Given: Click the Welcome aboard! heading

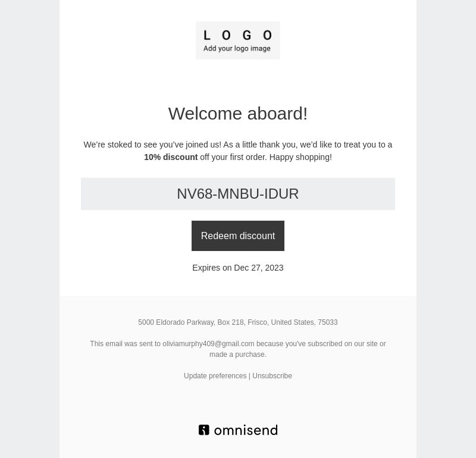Looking at the screenshot, I should pos(237,114).
